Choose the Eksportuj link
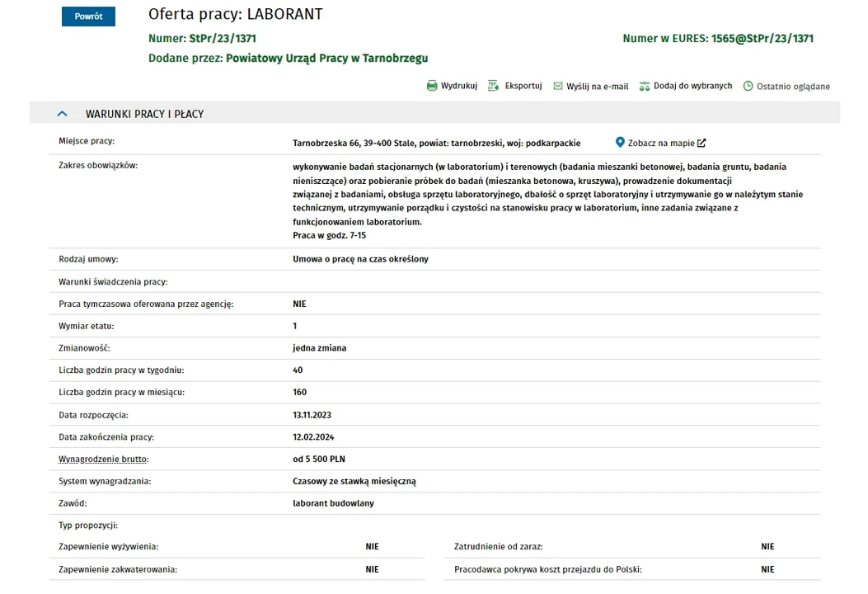Image resolution: width=868 pixels, height=594 pixels. pyautogui.click(x=523, y=86)
